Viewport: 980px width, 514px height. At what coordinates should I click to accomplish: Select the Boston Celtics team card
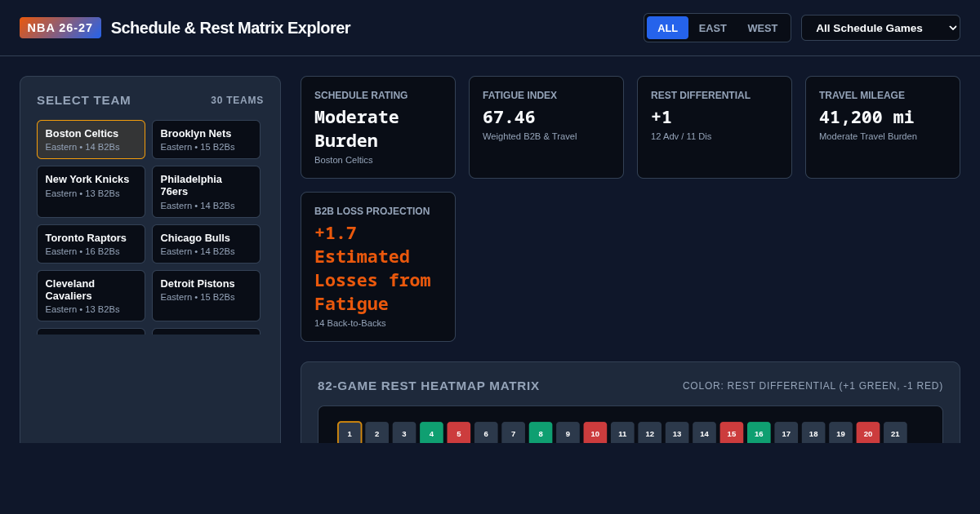(x=91, y=140)
